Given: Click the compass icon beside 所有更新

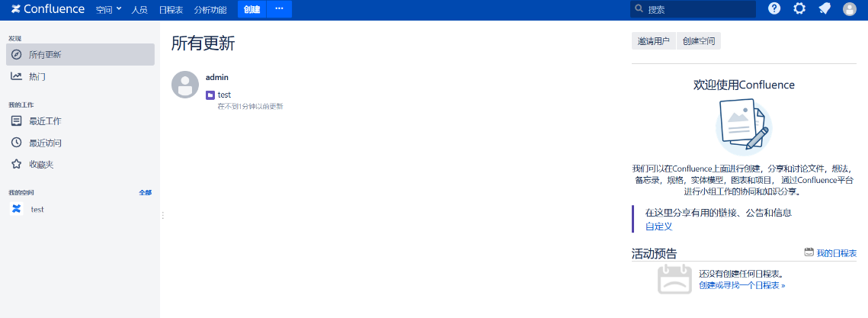Looking at the screenshot, I should point(17,55).
